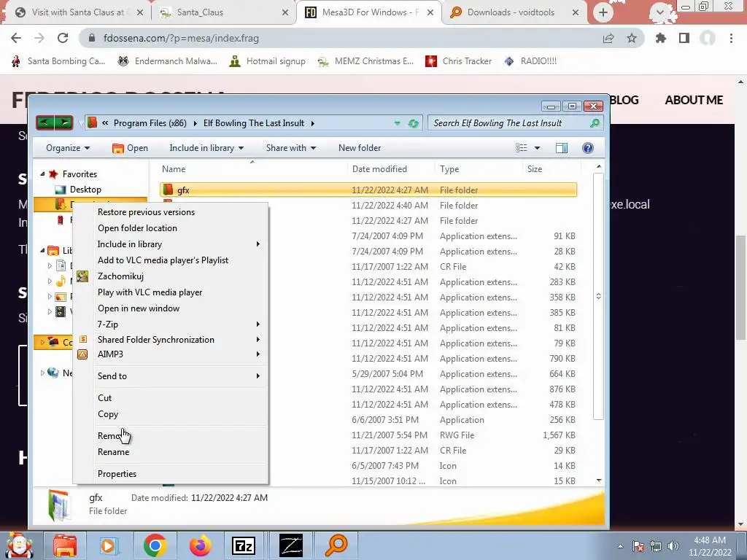Click the Explorer green forward arrow
This screenshot has width=747, height=560.
(64, 122)
